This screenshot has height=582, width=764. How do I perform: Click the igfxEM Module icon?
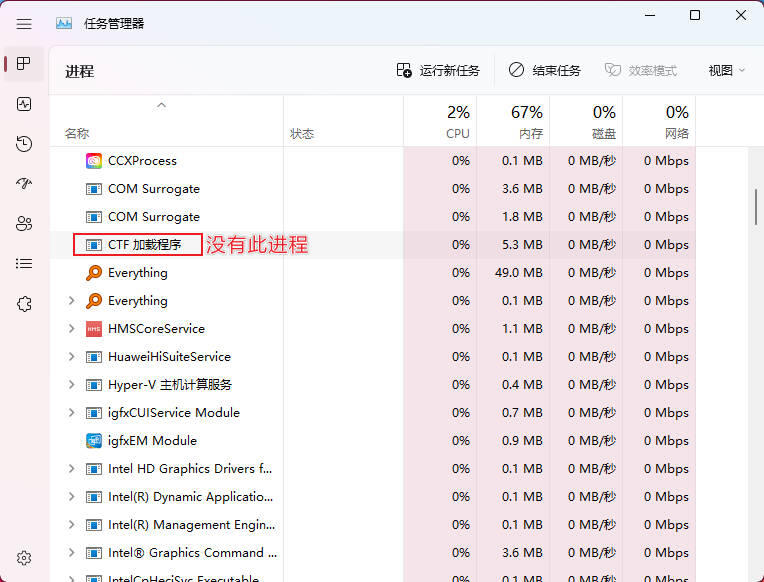(94, 441)
